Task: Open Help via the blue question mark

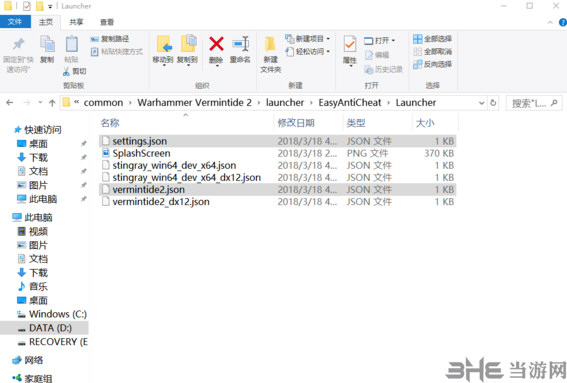Action: [x=563, y=22]
